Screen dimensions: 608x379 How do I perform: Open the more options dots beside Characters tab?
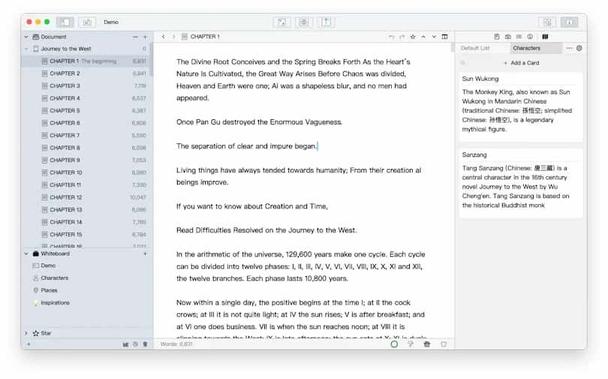point(569,48)
